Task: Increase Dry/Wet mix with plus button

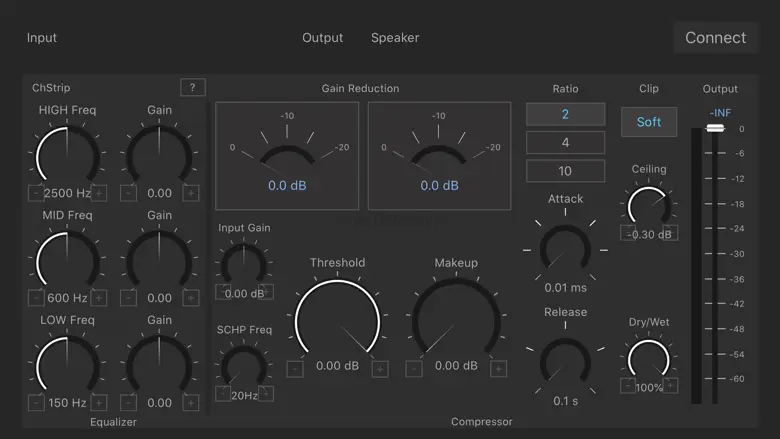Action: [671, 386]
